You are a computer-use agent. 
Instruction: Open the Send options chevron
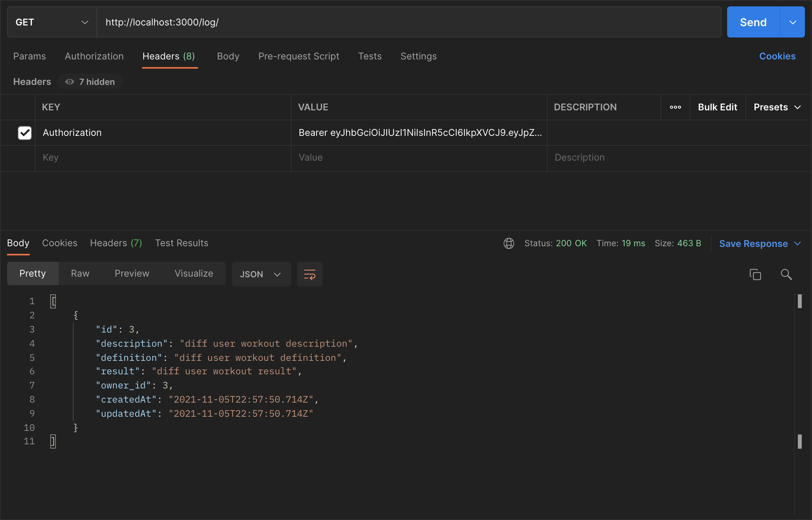click(x=792, y=22)
